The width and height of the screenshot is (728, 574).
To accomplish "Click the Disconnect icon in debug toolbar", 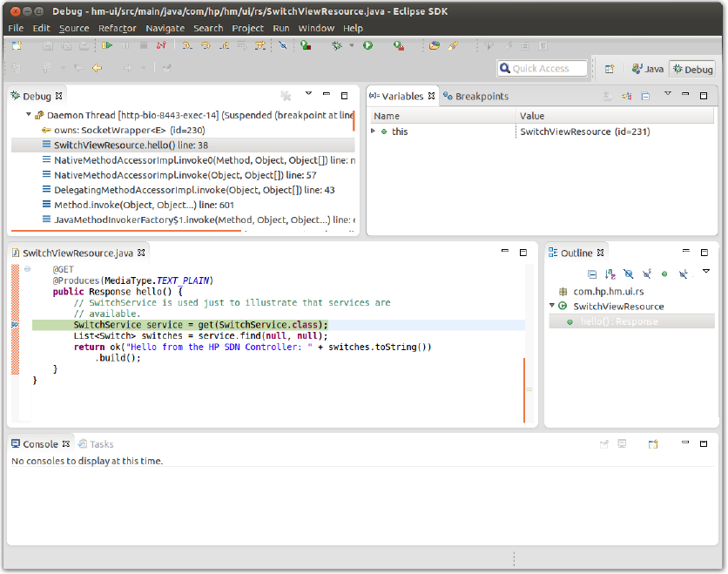I will 160,45.
